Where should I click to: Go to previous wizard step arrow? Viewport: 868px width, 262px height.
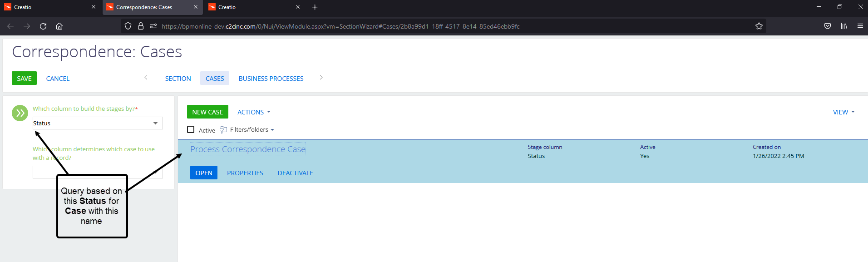[x=146, y=78]
